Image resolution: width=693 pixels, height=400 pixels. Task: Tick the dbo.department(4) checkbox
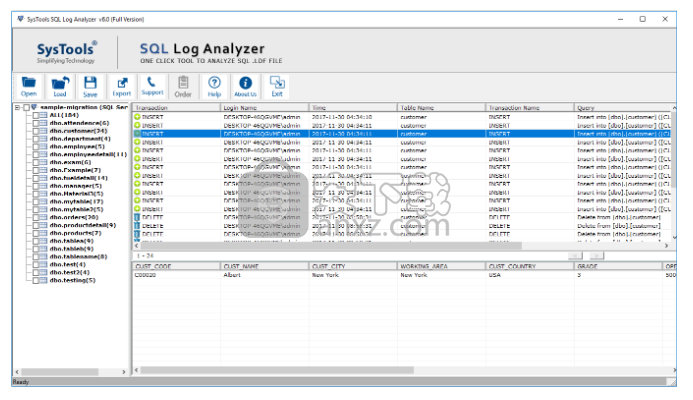36,139
